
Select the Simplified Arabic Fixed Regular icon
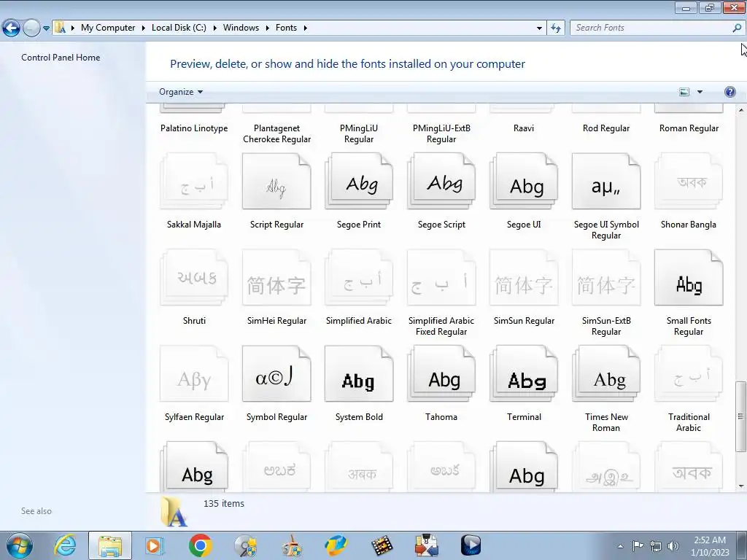tap(441, 278)
